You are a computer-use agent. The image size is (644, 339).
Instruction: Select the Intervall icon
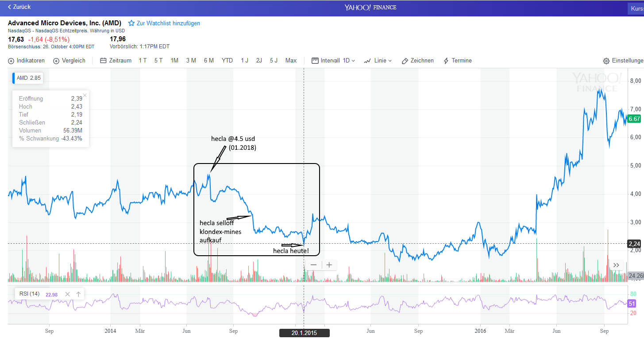pos(315,60)
